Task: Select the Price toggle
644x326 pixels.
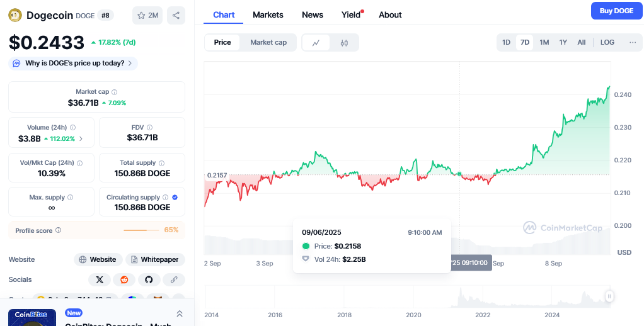Action: 222,42
